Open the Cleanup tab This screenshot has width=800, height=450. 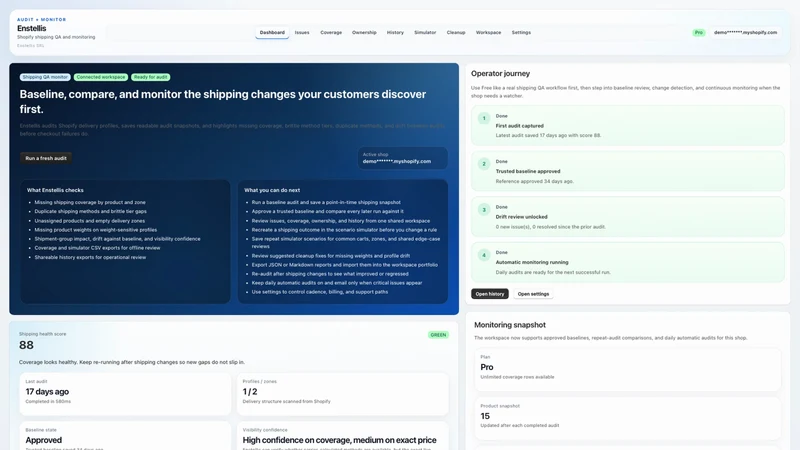coord(456,33)
